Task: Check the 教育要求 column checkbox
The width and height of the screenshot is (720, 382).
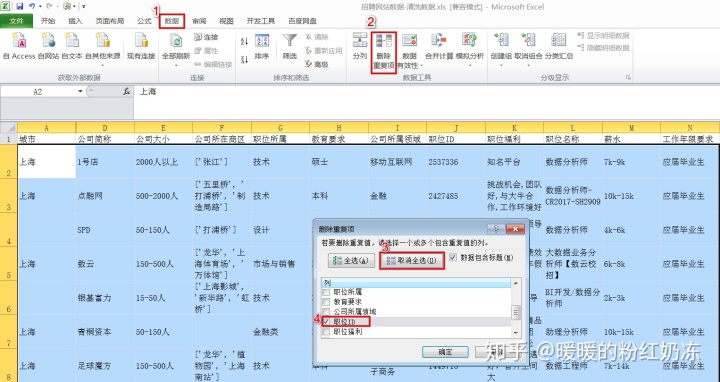Action: [326, 302]
